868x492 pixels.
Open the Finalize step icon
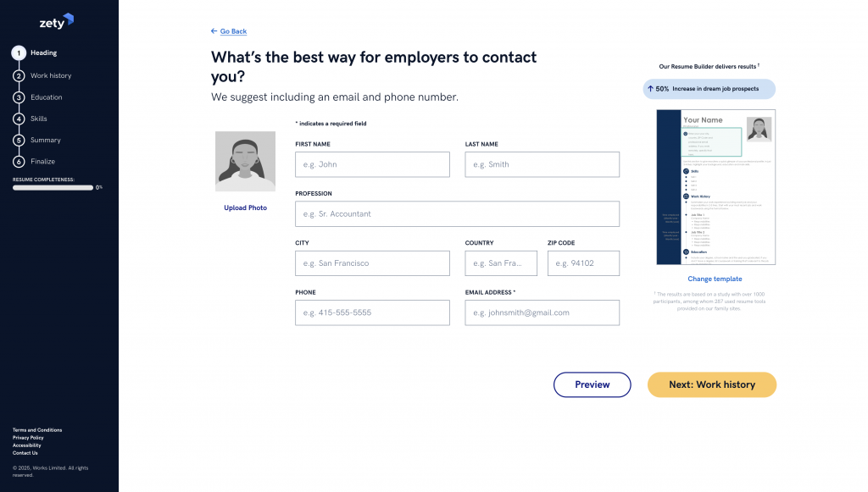[x=19, y=161]
